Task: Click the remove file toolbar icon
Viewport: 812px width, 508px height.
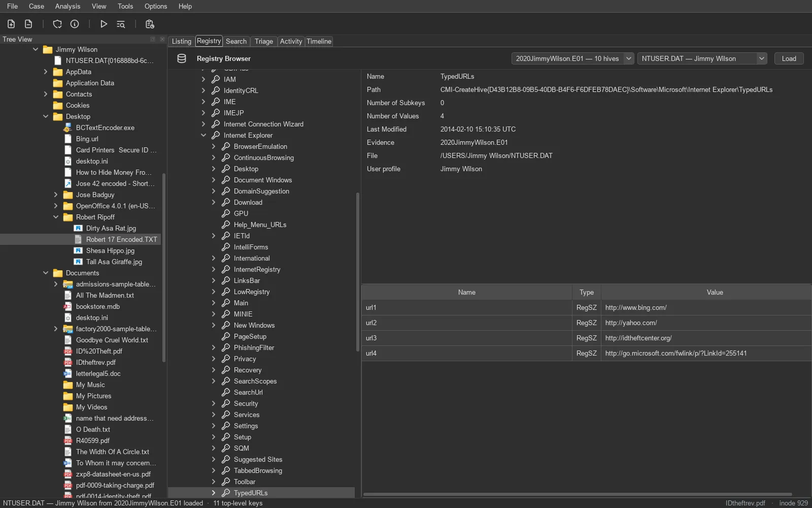Action: coord(28,24)
